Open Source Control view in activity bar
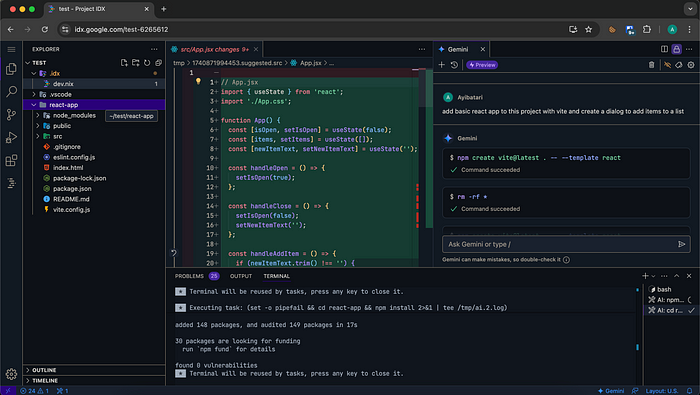 11,115
